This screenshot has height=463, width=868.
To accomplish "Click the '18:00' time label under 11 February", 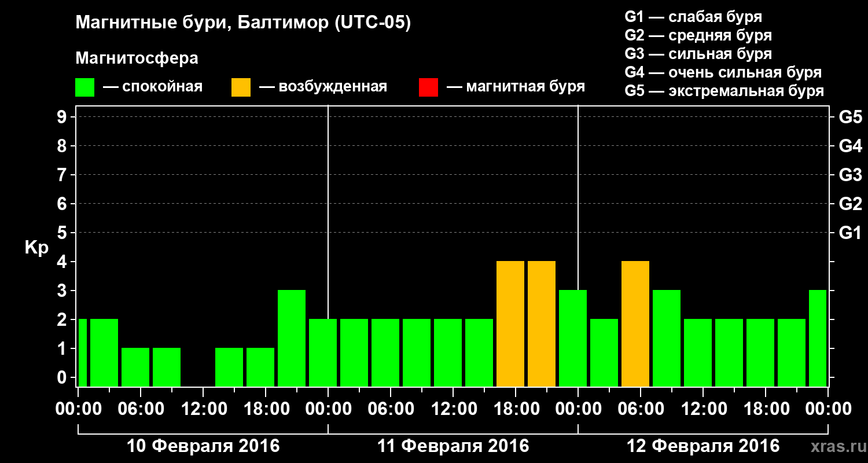I will pos(516,409).
